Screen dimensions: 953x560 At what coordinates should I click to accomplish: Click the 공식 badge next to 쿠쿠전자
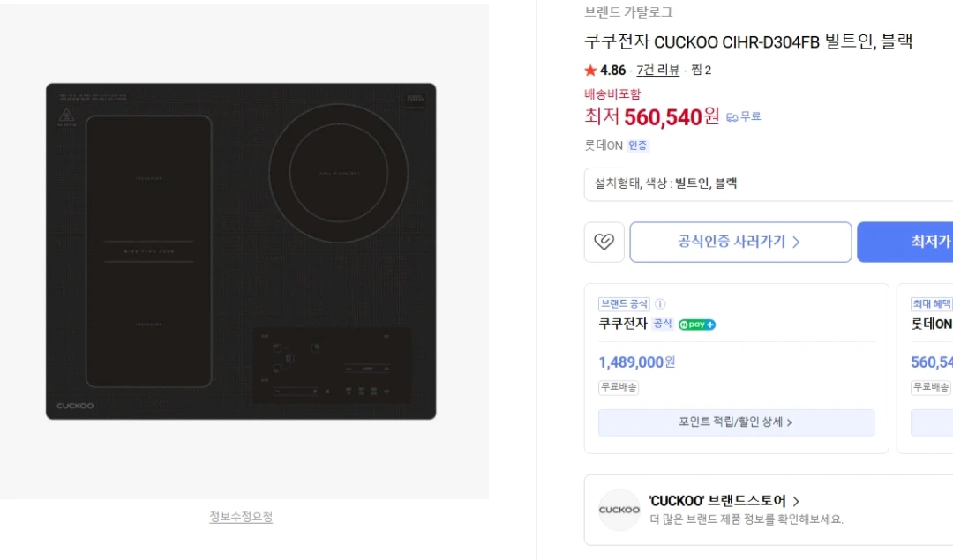(662, 325)
